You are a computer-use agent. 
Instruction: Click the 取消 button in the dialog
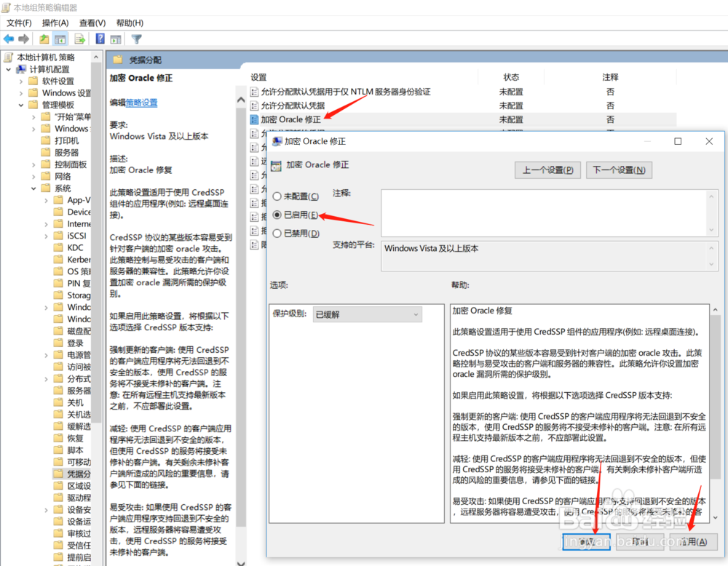(x=640, y=542)
